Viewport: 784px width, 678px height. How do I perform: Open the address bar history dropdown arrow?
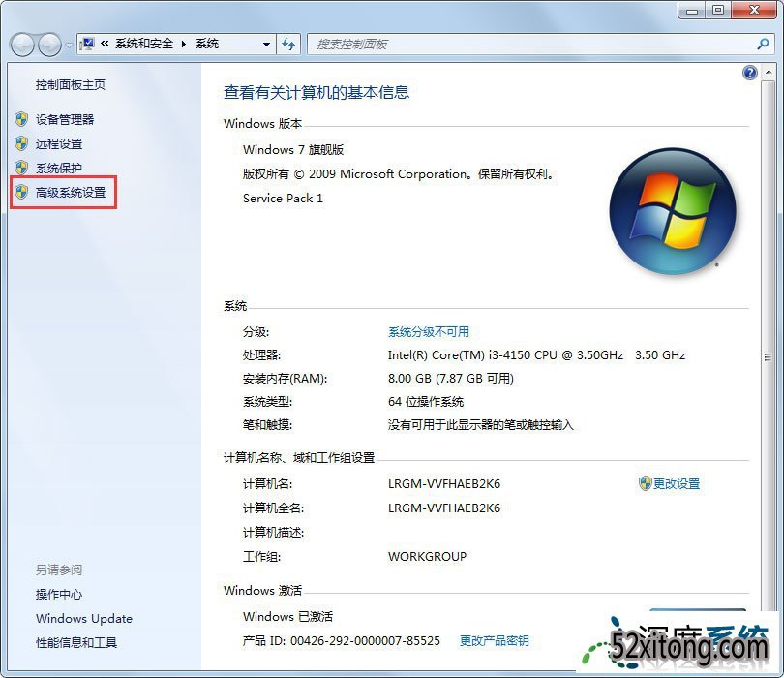(x=266, y=45)
